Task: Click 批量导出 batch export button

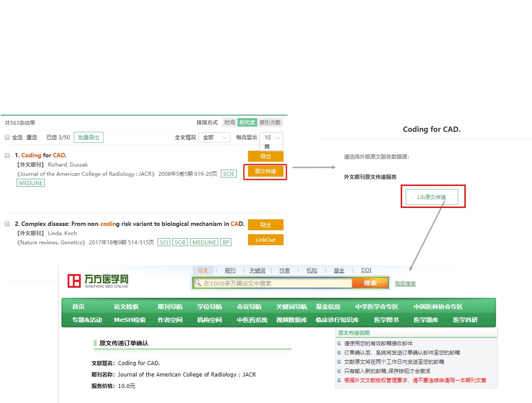Action: [89, 138]
